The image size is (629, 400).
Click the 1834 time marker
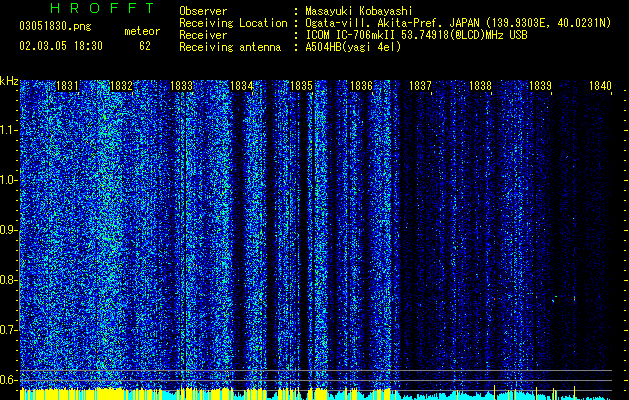point(241,85)
